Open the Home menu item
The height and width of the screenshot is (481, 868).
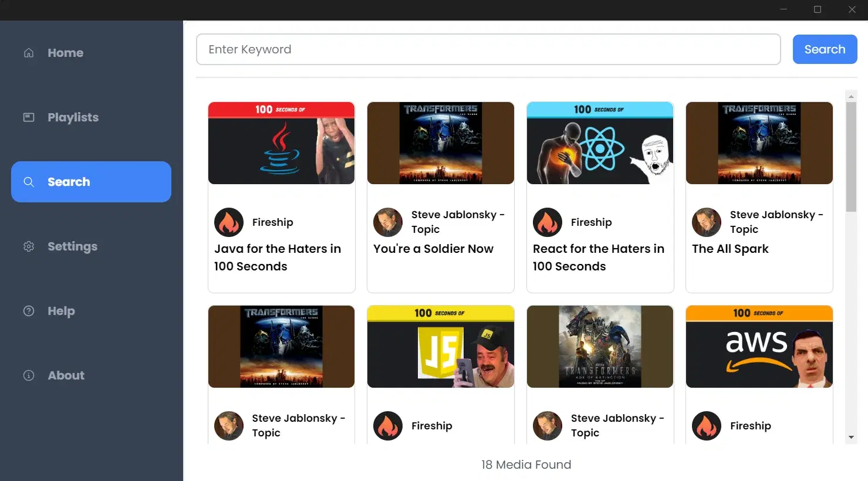[x=91, y=53]
